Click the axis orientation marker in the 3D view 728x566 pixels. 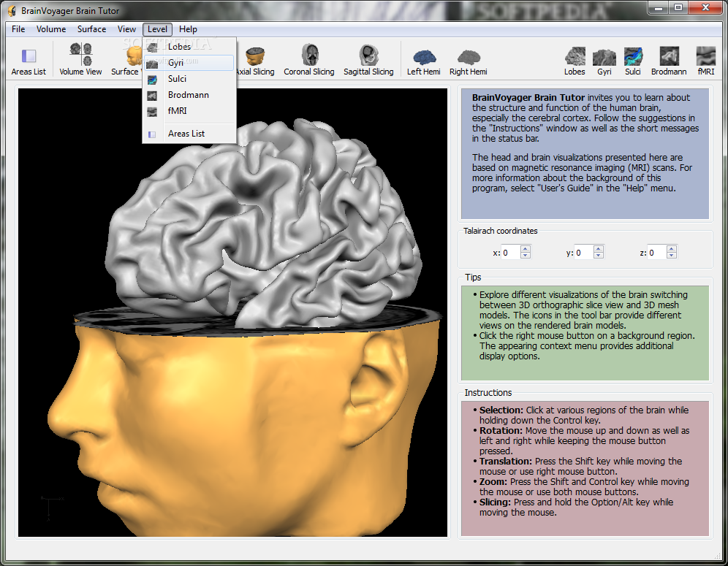point(51,508)
